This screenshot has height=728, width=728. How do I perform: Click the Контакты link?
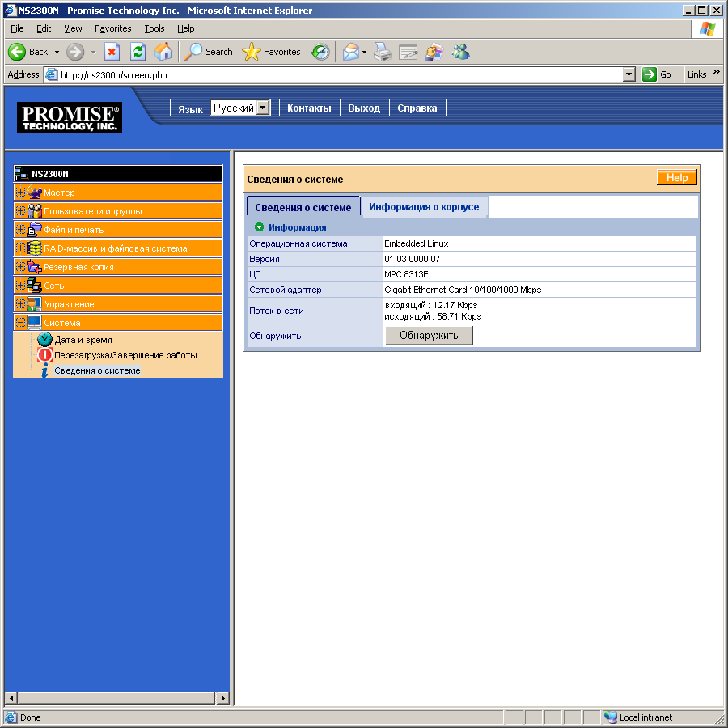click(x=309, y=108)
